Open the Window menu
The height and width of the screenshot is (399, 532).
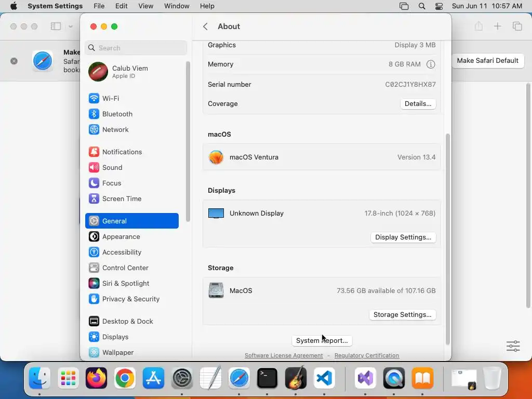(x=177, y=6)
